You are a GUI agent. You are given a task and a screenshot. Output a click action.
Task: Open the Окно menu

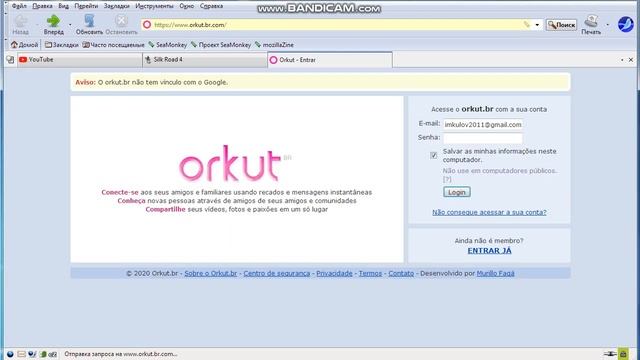point(187,6)
